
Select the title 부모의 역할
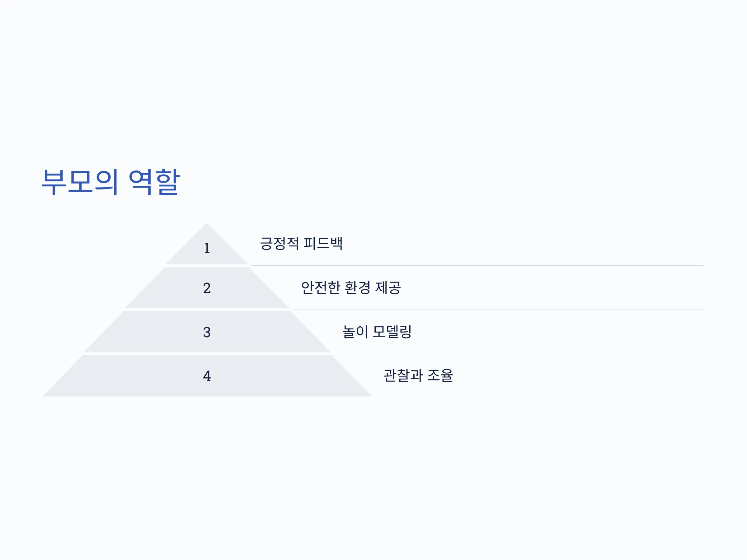[x=111, y=182]
